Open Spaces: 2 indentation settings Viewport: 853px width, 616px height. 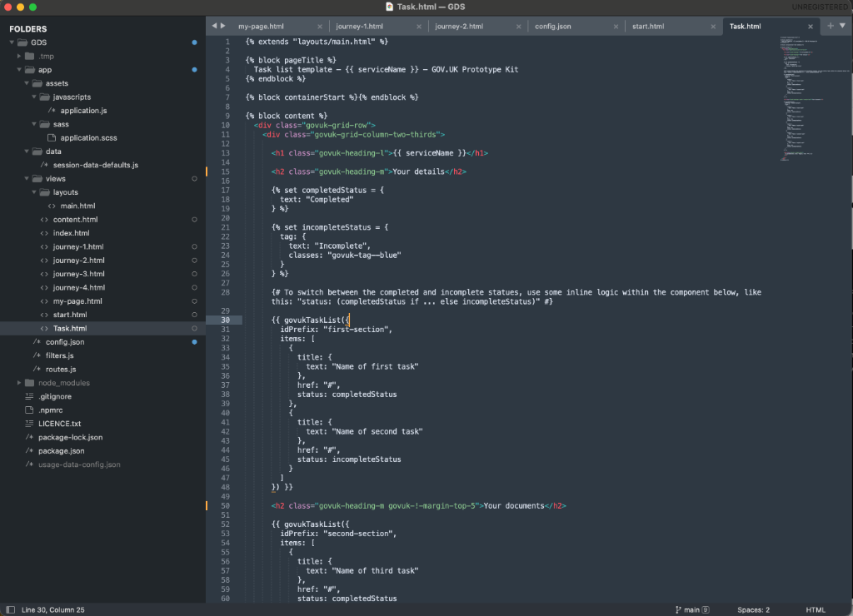click(753, 609)
